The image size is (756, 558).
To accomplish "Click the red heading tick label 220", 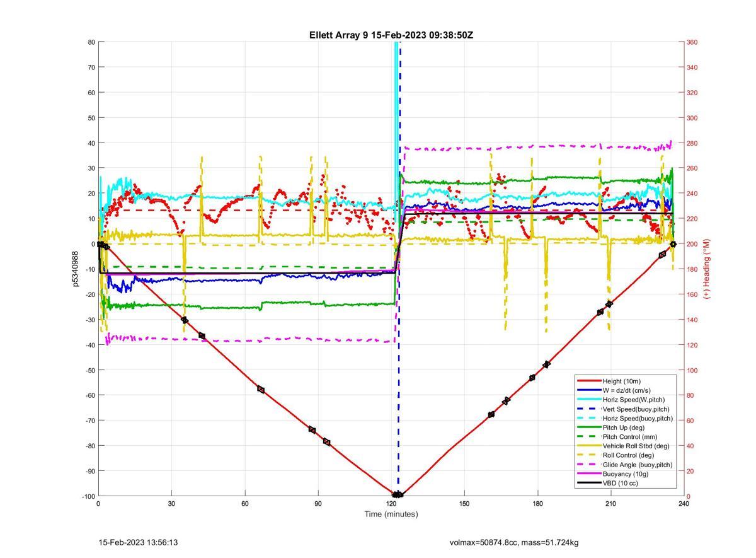I will [x=692, y=219].
